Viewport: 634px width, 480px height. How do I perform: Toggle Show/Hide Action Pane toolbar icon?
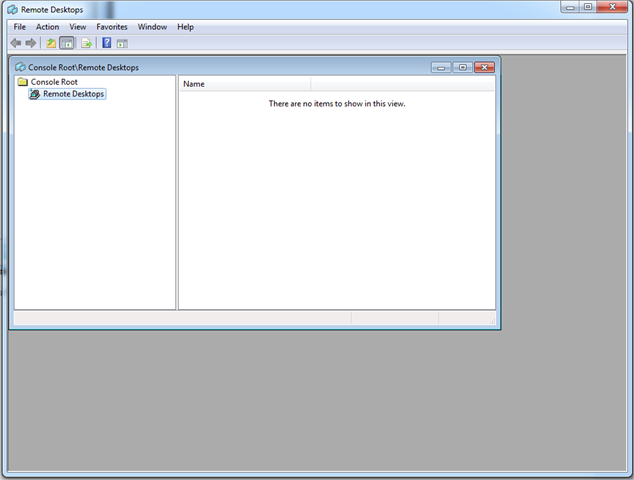click(x=122, y=43)
